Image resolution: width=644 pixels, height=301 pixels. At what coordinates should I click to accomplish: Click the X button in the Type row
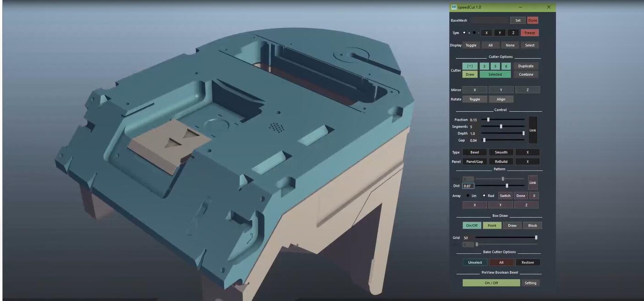[x=528, y=152]
